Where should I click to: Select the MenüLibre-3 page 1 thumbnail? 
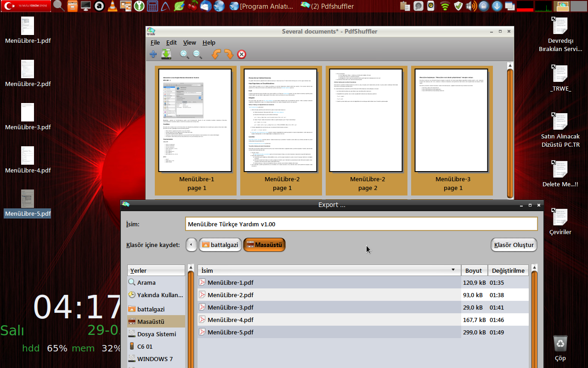coord(452,131)
